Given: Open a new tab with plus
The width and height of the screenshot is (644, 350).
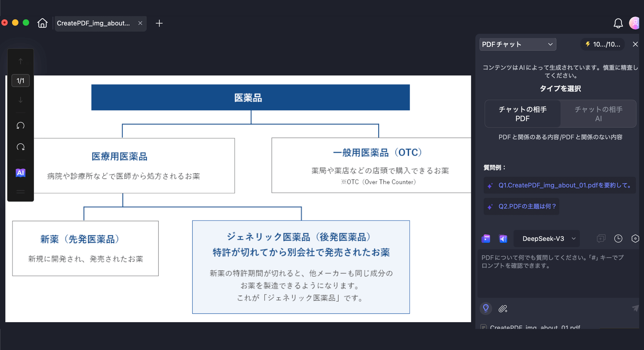Looking at the screenshot, I should point(159,23).
